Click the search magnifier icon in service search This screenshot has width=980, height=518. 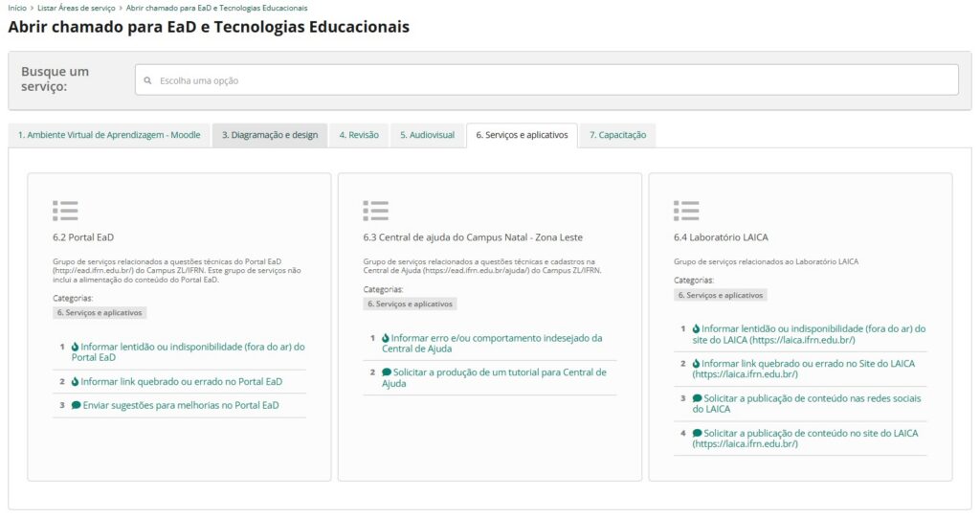(x=148, y=81)
